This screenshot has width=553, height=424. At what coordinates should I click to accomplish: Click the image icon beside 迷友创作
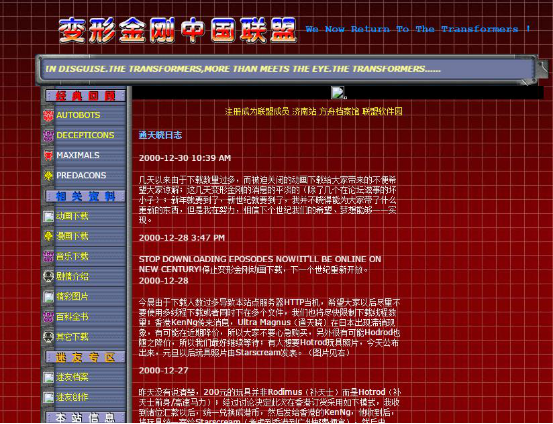coord(48,398)
